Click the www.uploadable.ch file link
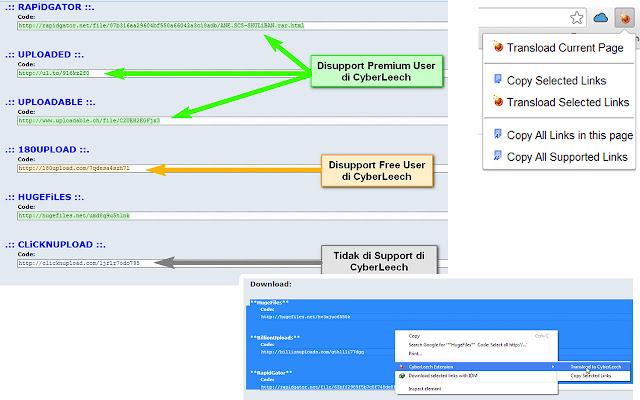 pyautogui.click(x=89, y=121)
